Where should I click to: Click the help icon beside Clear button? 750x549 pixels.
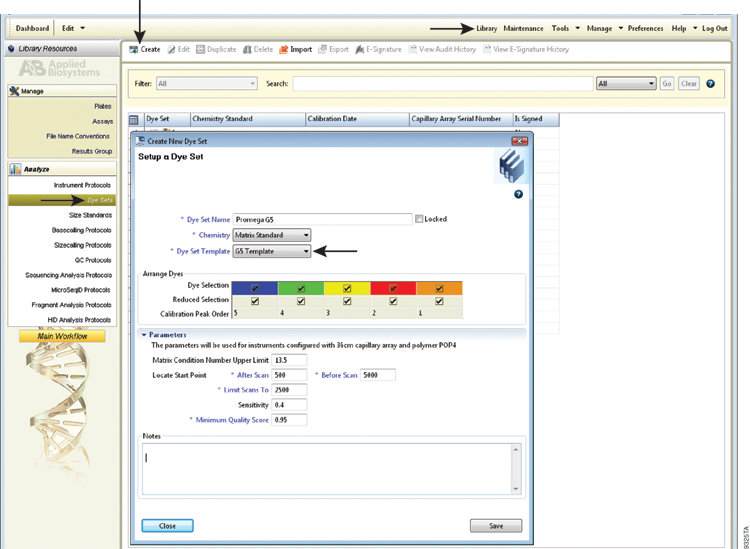click(x=710, y=84)
